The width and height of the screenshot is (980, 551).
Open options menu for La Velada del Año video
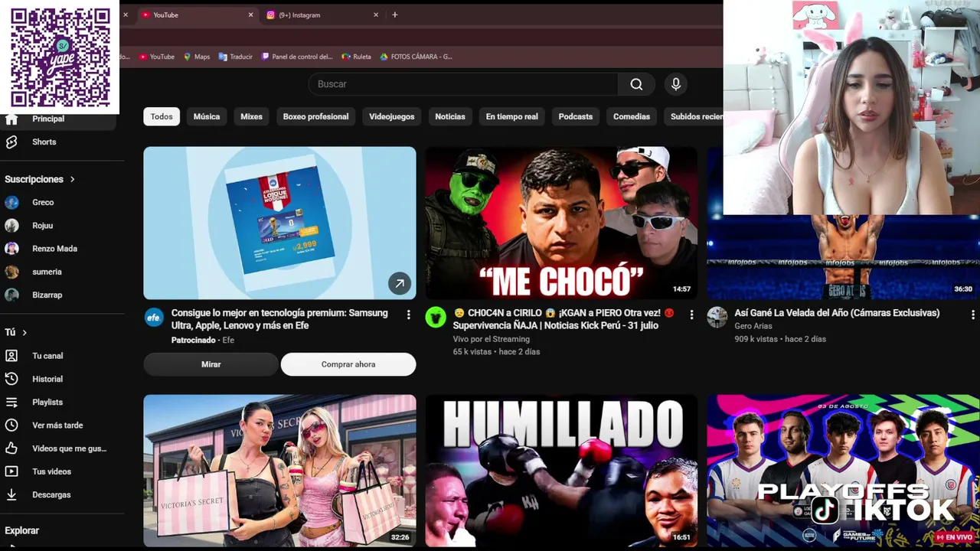tap(973, 315)
